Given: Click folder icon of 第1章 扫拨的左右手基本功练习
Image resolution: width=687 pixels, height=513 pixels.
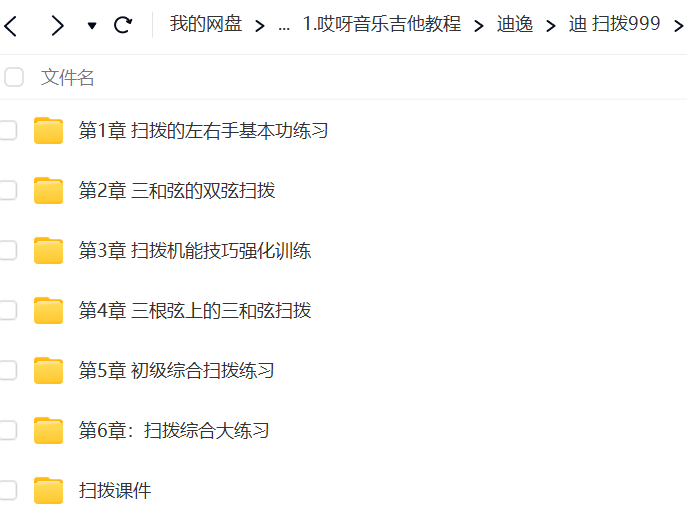Looking at the screenshot, I should click(x=49, y=131).
